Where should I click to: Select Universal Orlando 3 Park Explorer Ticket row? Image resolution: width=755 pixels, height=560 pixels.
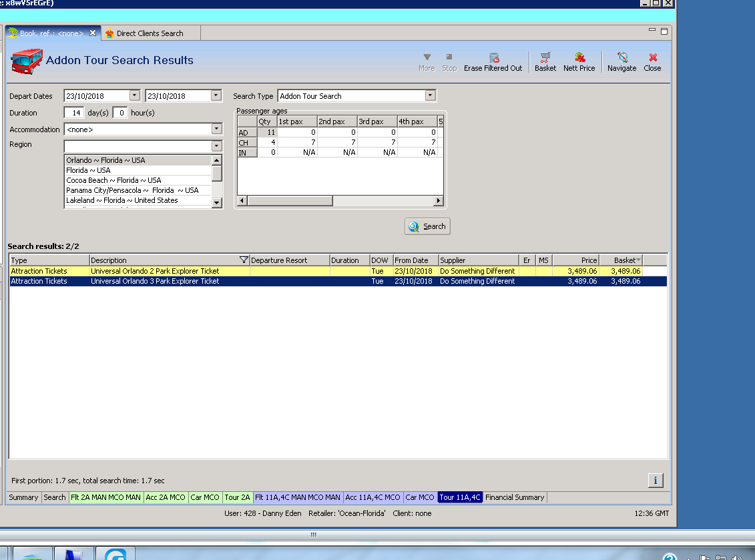[x=338, y=281]
